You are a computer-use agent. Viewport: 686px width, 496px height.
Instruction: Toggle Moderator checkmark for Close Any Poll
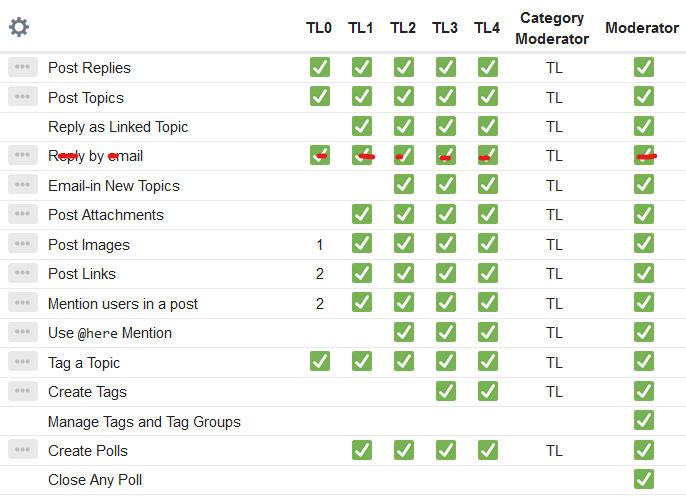click(644, 480)
